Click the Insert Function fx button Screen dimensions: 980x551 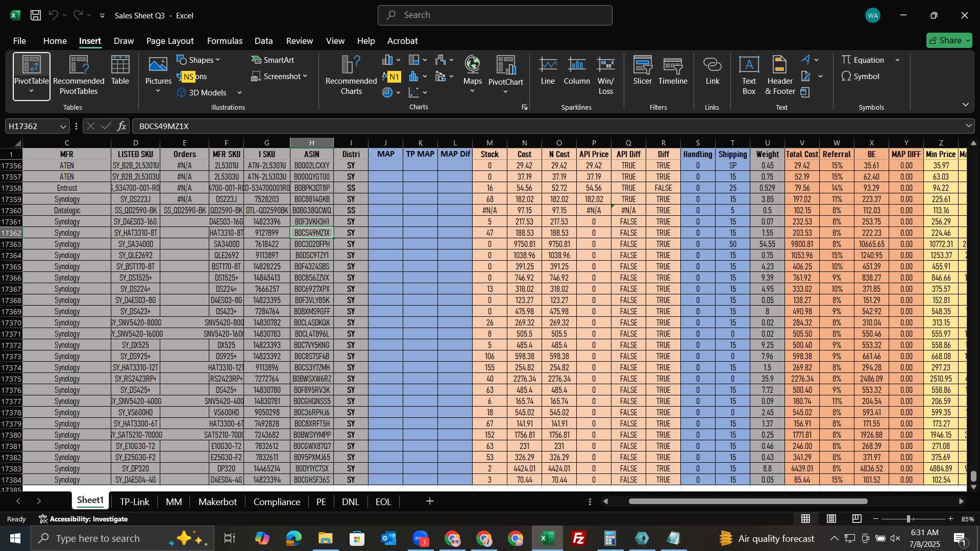tap(121, 126)
